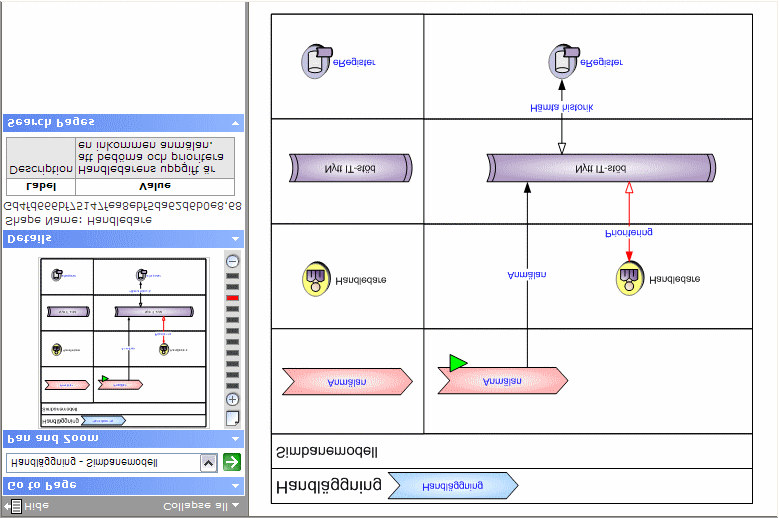Click the fit-to-page icon below zoom plus
Image resolution: width=779 pixels, height=518 pixels.
tap(233, 418)
